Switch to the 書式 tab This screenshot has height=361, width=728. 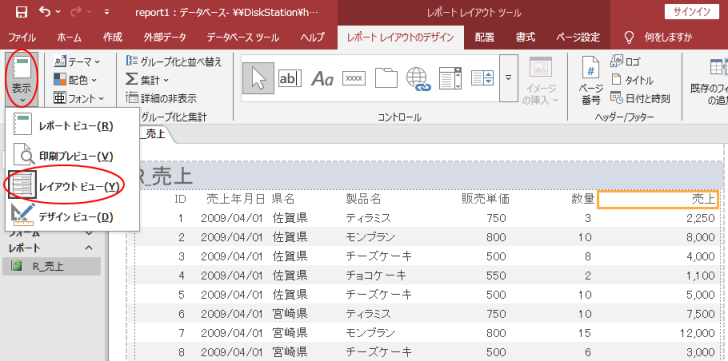tap(526, 38)
